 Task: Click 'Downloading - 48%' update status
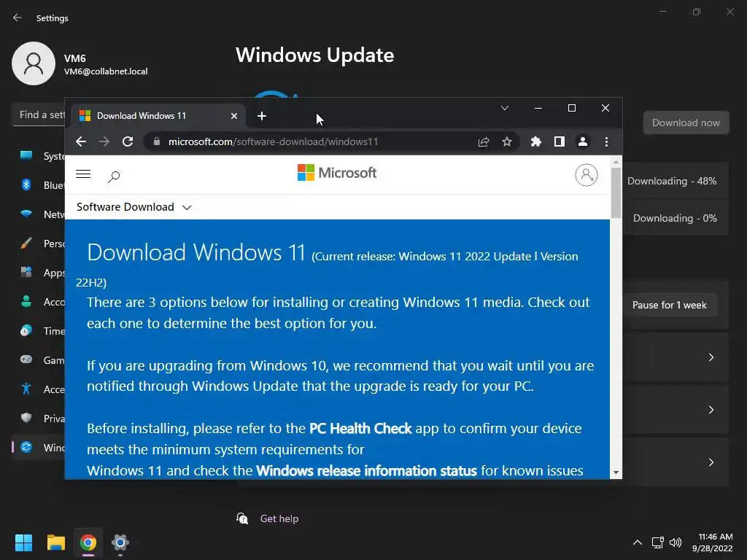(672, 181)
